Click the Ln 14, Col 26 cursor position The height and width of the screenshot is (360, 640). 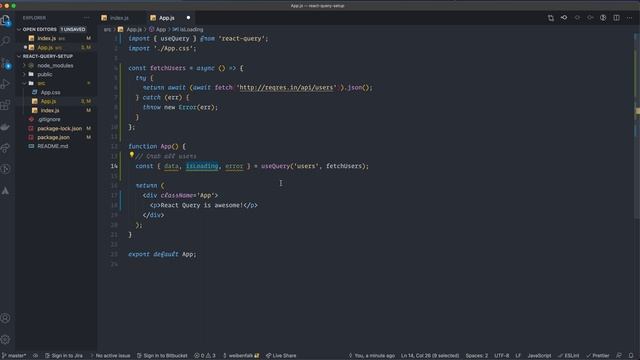430,356
